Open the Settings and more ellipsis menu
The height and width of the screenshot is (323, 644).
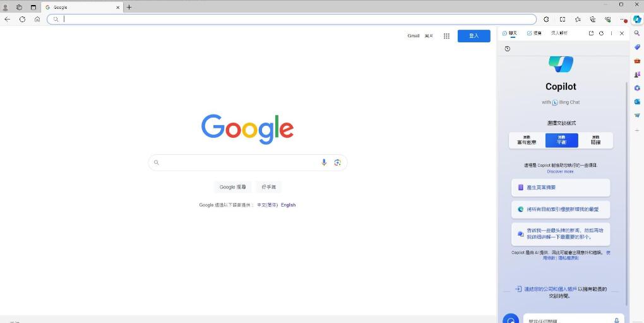pos(623,20)
